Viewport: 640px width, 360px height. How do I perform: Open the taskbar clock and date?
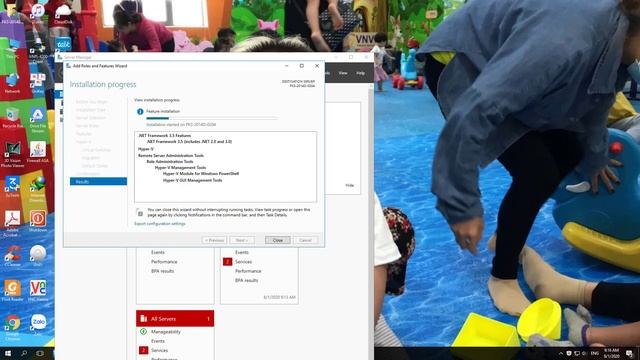pyautogui.click(x=611, y=353)
